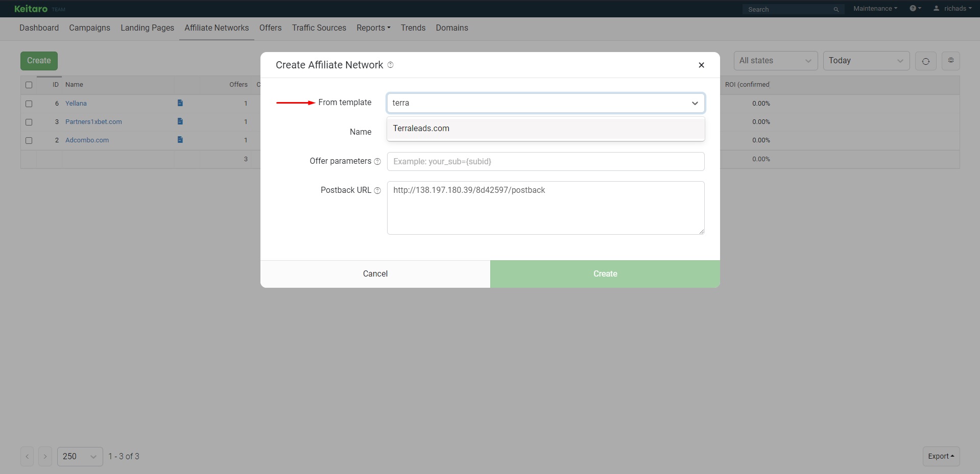Open the Export dropdown

click(x=941, y=457)
